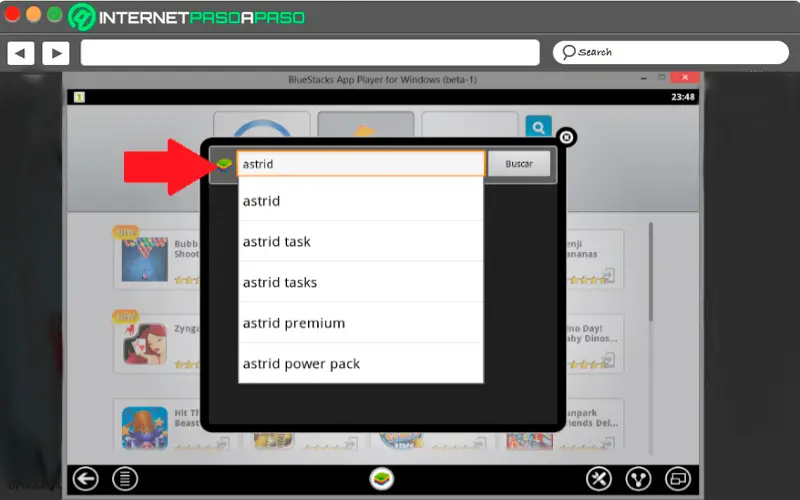
Task: Open the BlueStacks settings tools icon
Action: click(598, 479)
